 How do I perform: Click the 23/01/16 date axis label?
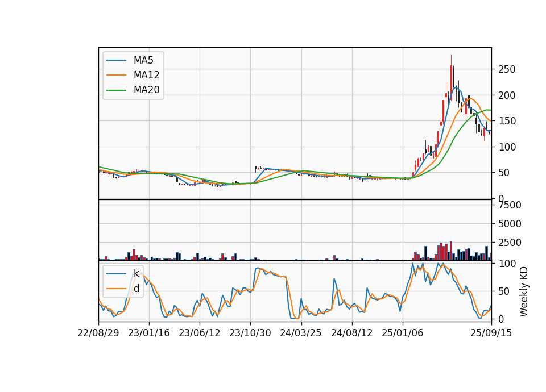(149, 333)
